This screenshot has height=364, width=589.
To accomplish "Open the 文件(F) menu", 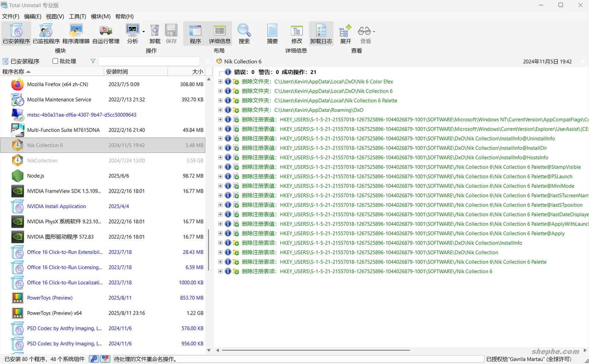I will (x=11, y=17).
